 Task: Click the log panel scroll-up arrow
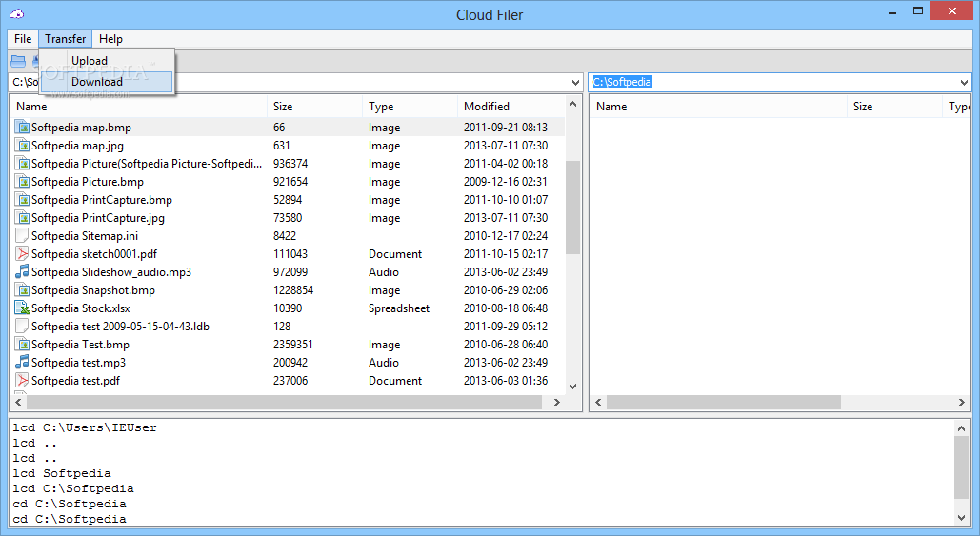[961, 427]
